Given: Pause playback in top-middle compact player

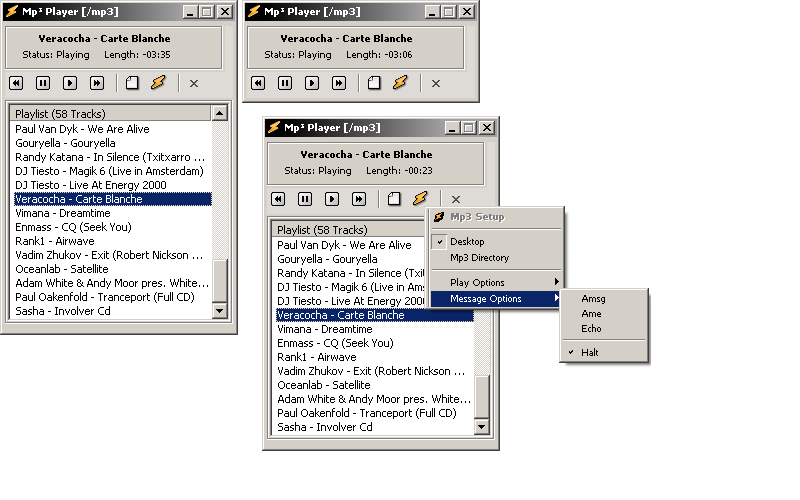Looking at the screenshot, I should click(285, 83).
